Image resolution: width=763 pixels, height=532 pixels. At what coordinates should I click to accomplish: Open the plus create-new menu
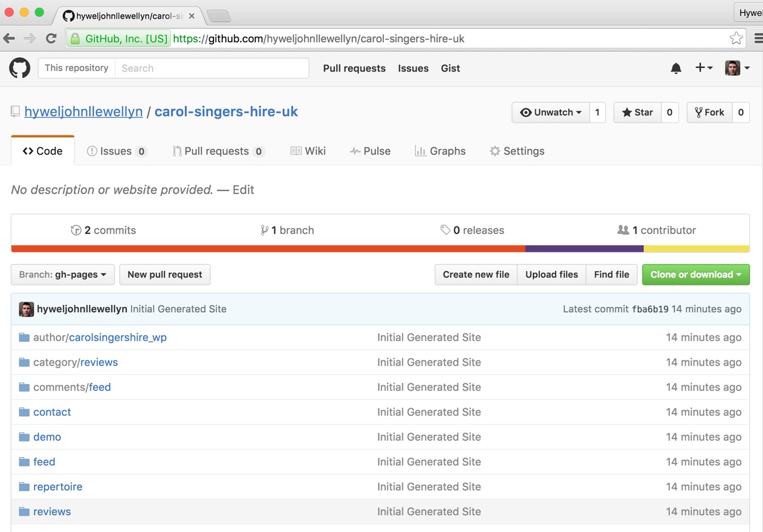tap(704, 68)
